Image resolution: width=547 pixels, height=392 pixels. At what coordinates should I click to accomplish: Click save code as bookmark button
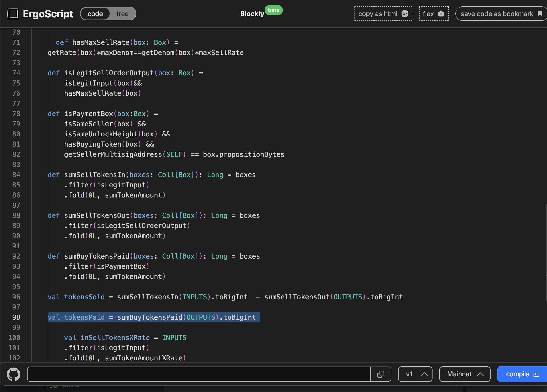497,14
